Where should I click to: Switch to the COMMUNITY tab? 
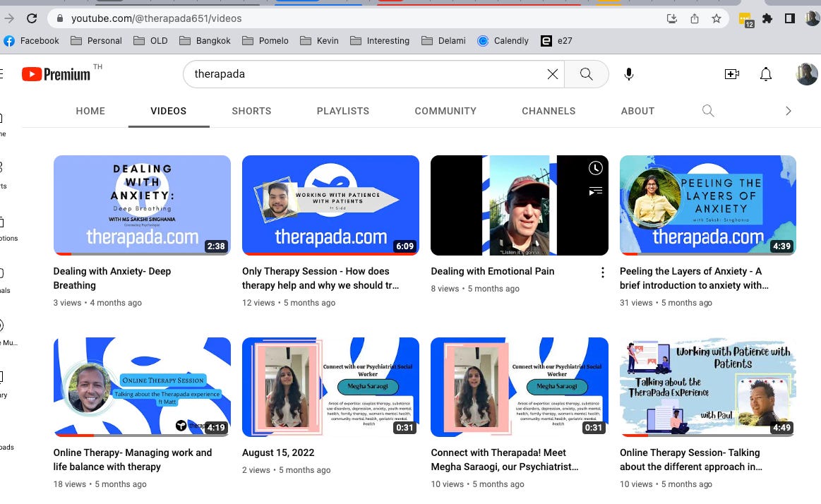click(445, 111)
